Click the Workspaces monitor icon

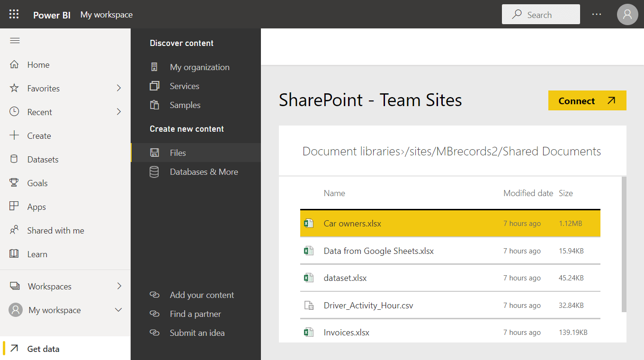[x=15, y=286]
